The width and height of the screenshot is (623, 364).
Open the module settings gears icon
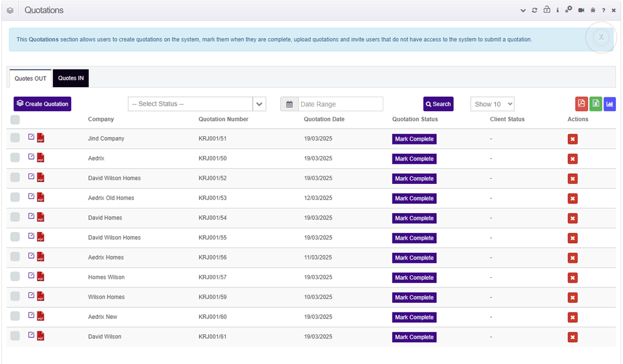[568, 10]
